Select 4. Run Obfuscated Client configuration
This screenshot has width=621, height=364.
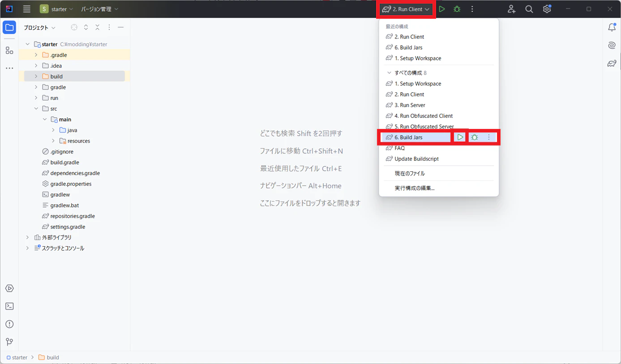click(x=439, y=116)
